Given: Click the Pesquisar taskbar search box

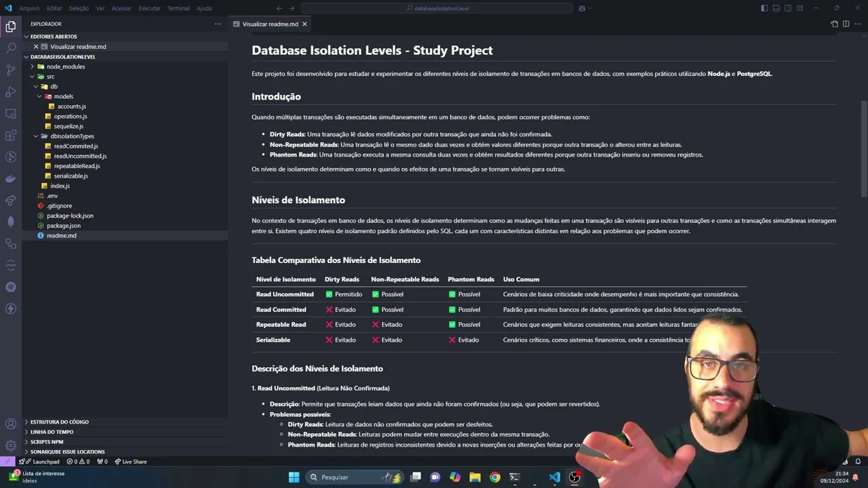Looking at the screenshot, I should pos(354,477).
